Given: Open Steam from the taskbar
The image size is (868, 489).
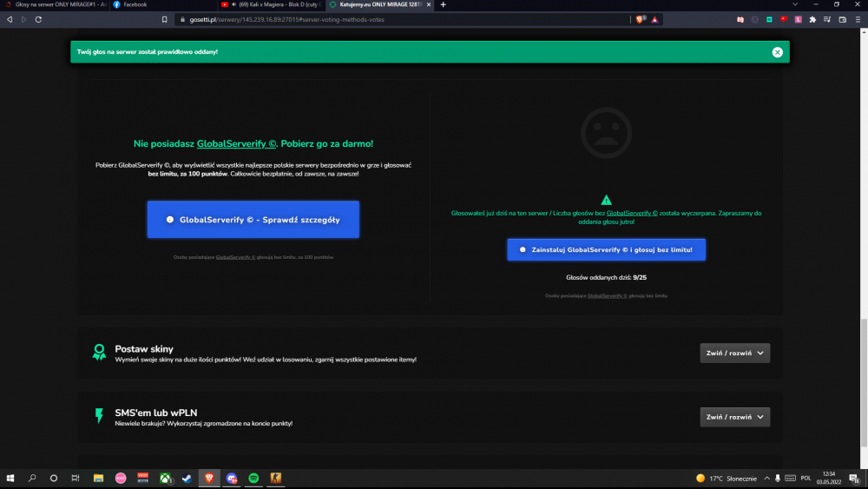Looking at the screenshot, I should pos(187,478).
